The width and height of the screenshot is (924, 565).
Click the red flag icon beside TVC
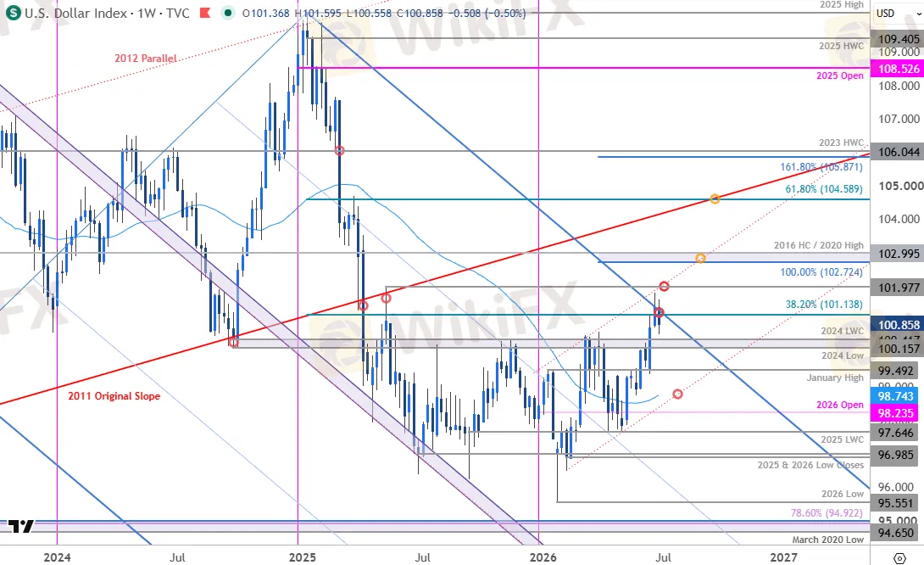[x=205, y=13]
